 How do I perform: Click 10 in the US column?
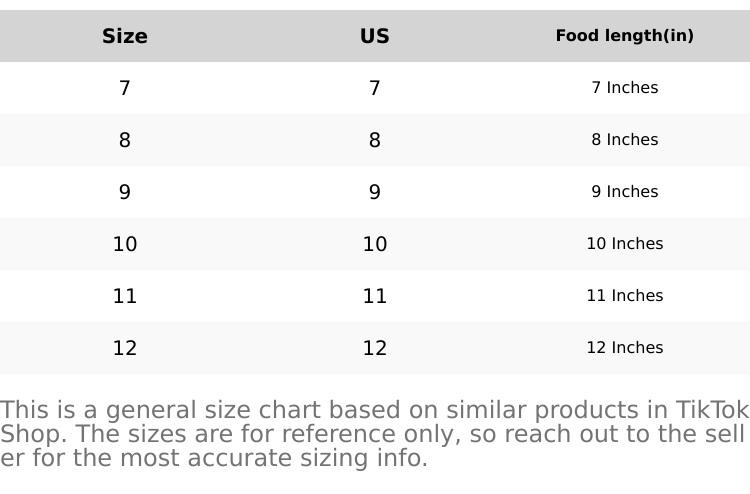pos(375,244)
